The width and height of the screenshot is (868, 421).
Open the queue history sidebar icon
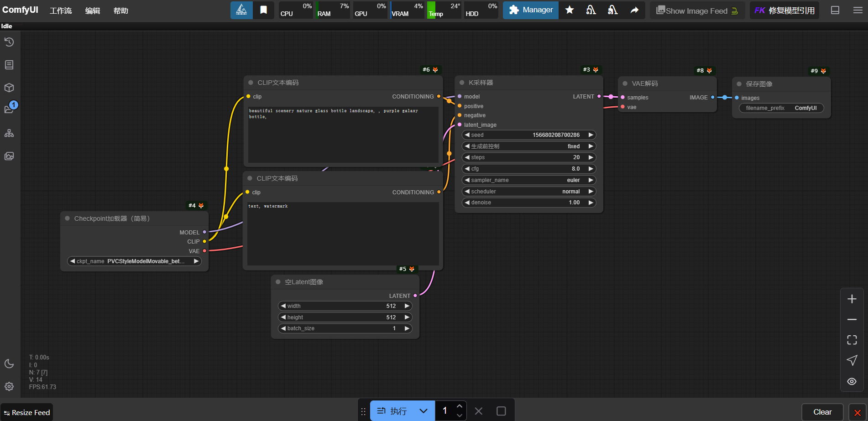[9, 42]
